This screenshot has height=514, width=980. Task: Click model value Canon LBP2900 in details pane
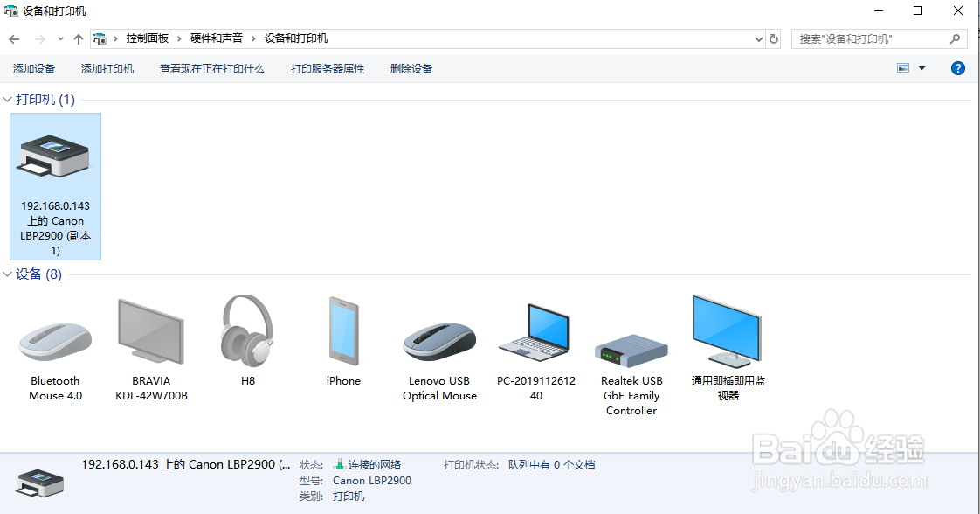click(372, 481)
